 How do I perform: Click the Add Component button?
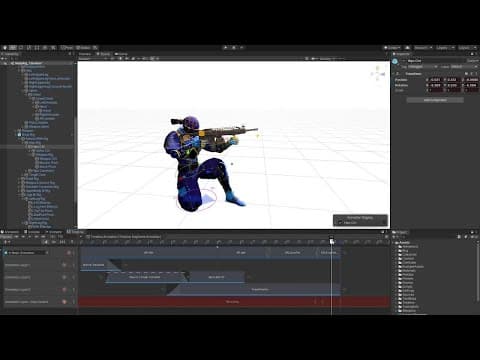coord(435,100)
